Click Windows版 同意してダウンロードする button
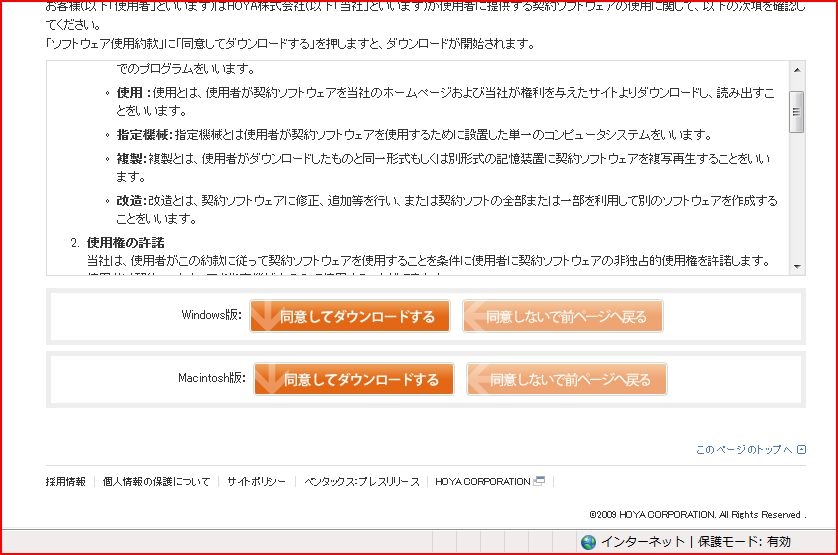The width and height of the screenshot is (838, 555). pyautogui.click(x=350, y=316)
